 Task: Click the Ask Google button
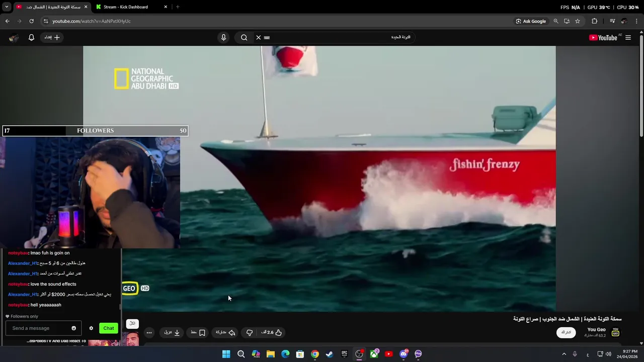coord(531,21)
